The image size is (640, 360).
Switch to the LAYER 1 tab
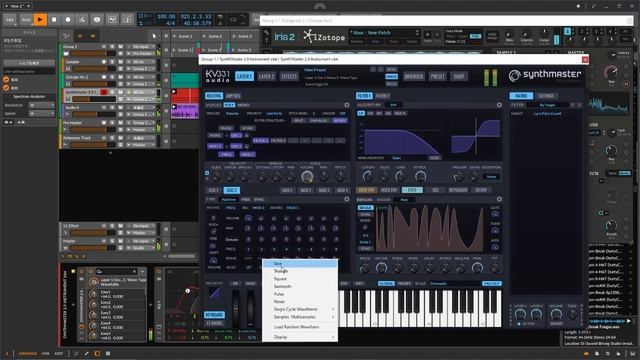pyautogui.click(x=244, y=76)
